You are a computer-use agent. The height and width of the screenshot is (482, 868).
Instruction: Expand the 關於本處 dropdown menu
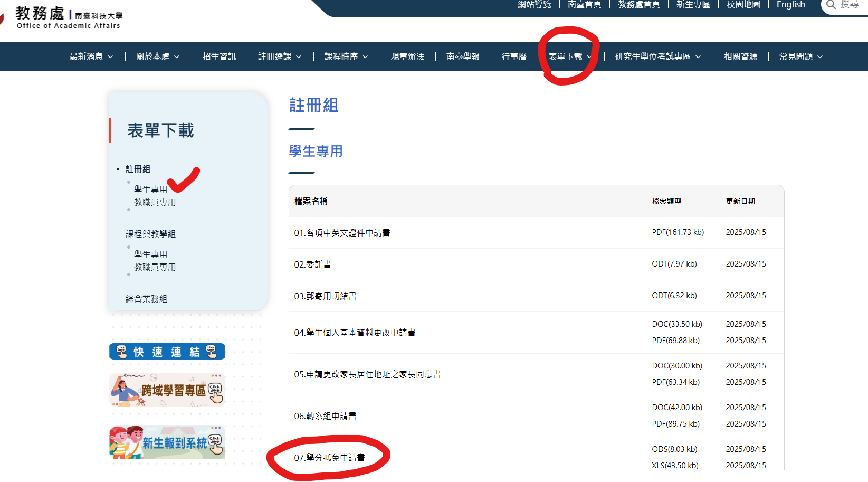pos(158,56)
